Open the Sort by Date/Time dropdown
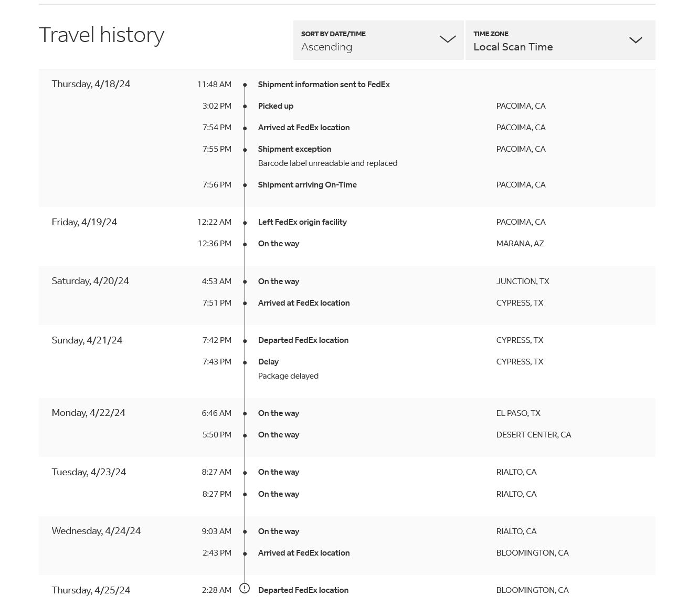Screen dimensions: 677x616 [x=378, y=40]
